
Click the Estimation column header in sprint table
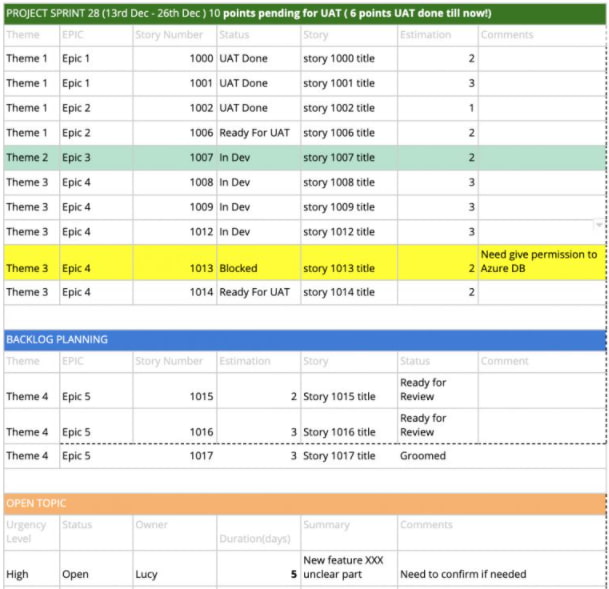[x=437, y=35]
